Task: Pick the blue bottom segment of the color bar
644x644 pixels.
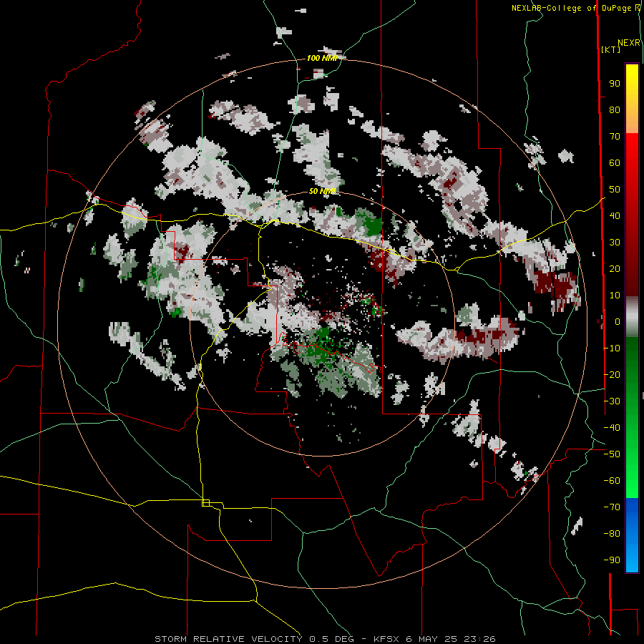Action: [x=632, y=535]
